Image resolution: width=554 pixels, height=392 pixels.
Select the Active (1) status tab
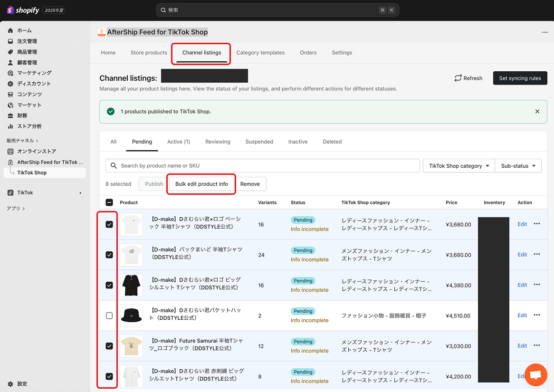click(178, 142)
